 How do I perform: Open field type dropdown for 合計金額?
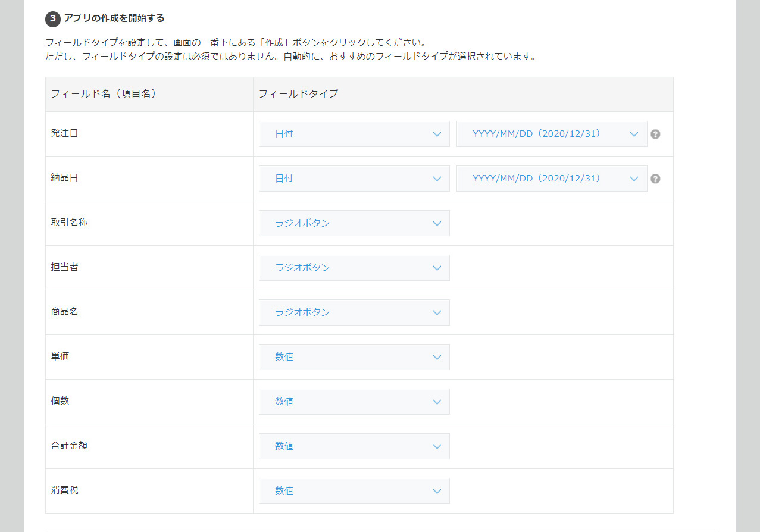point(354,446)
